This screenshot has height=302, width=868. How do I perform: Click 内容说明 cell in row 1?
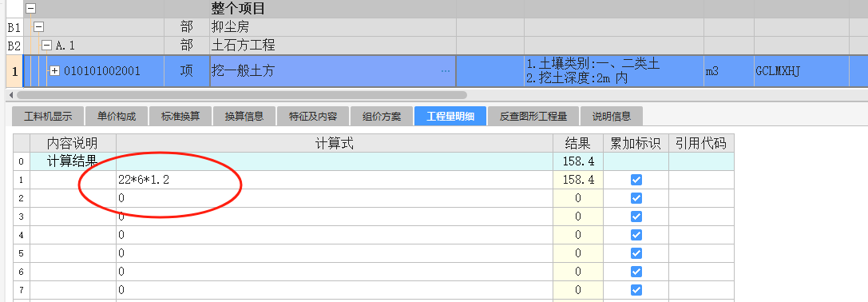click(73, 180)
